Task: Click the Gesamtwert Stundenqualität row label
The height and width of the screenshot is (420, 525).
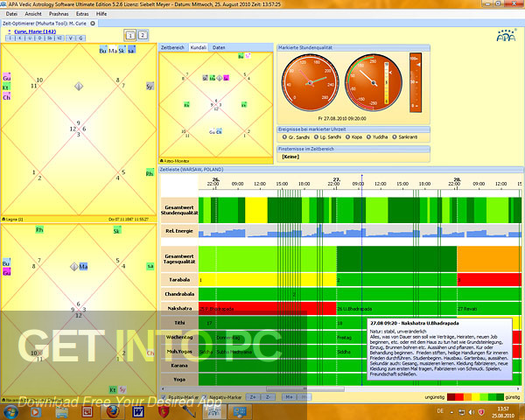Action: click(179, 210)
